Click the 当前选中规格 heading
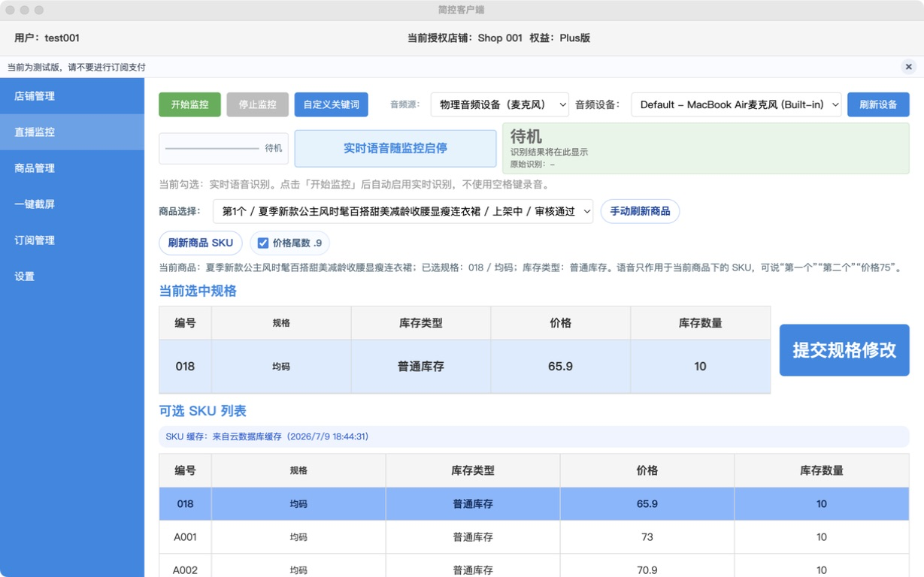Screen dimensions: 924x577 [198, 291]
